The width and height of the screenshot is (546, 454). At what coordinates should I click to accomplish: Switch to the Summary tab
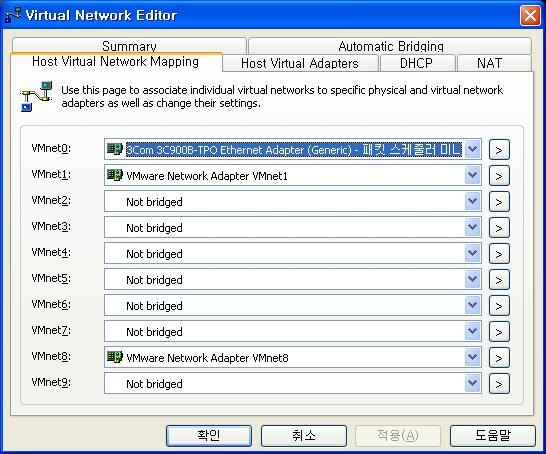(129, 46)
